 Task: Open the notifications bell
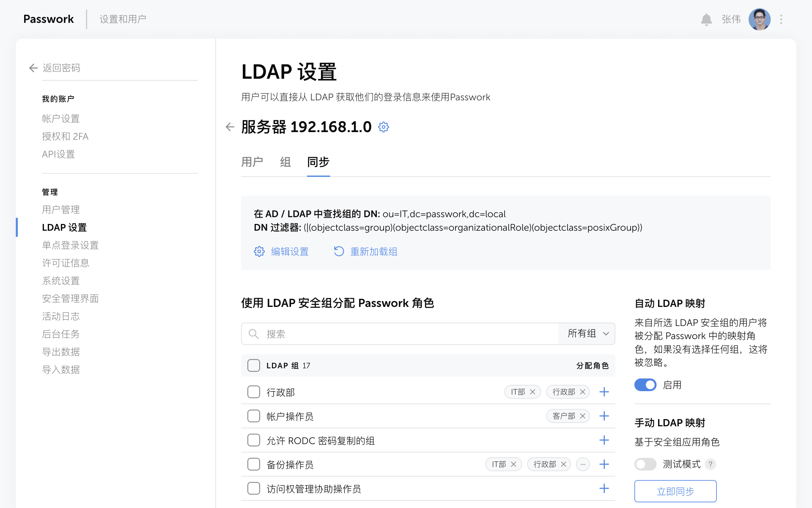pos(706,19)
